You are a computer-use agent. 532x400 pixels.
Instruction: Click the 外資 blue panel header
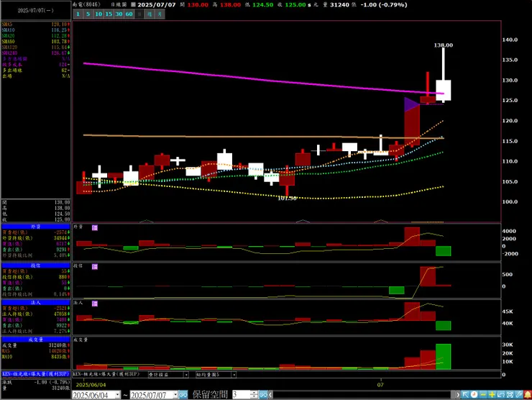click(36, 227)
